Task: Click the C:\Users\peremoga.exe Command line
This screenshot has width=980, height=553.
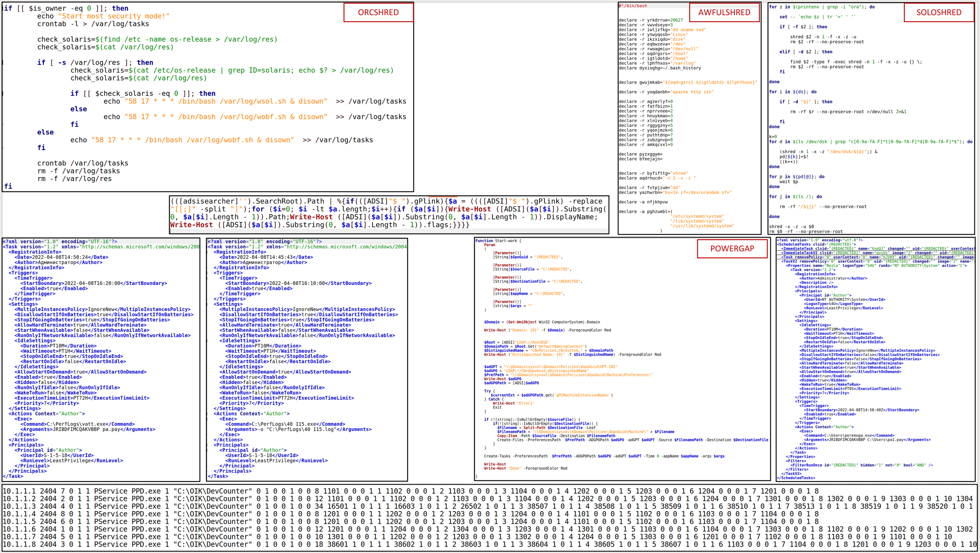Action: [x=849, y=435]
